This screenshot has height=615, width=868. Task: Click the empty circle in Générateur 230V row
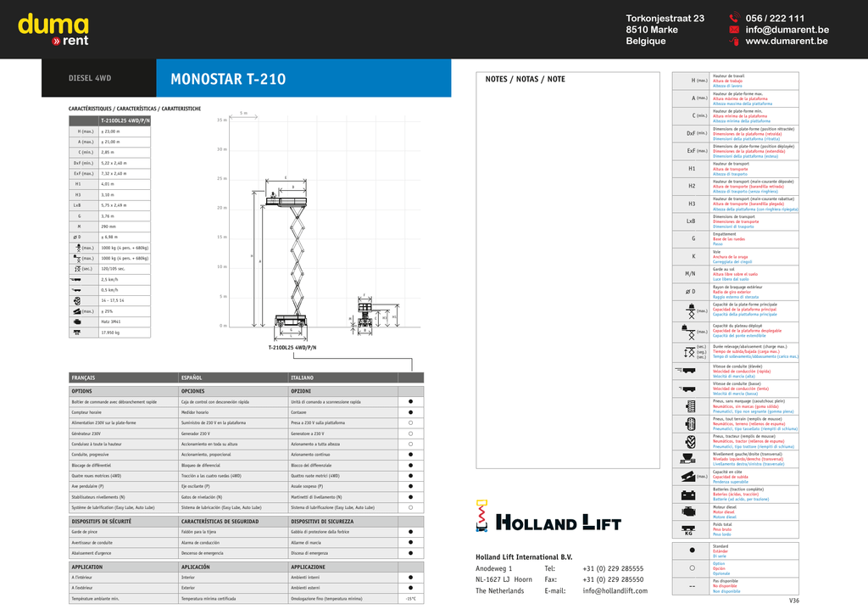(x=411, y=433)
